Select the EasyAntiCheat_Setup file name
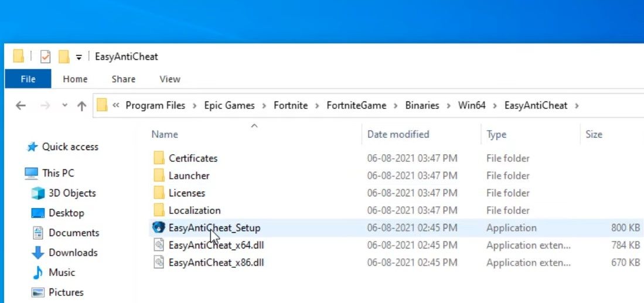644x303 pixels. point(214,228)
